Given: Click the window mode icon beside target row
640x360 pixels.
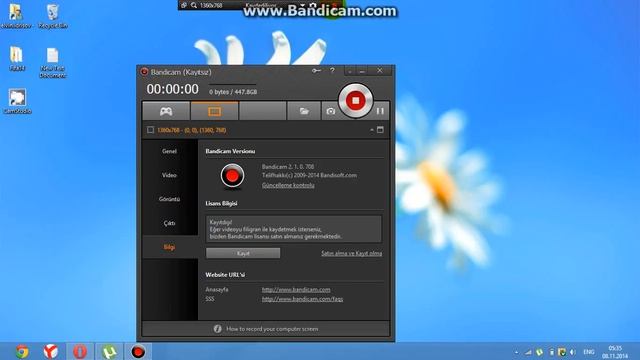Looking at the screenshot, I should point(380,130).
